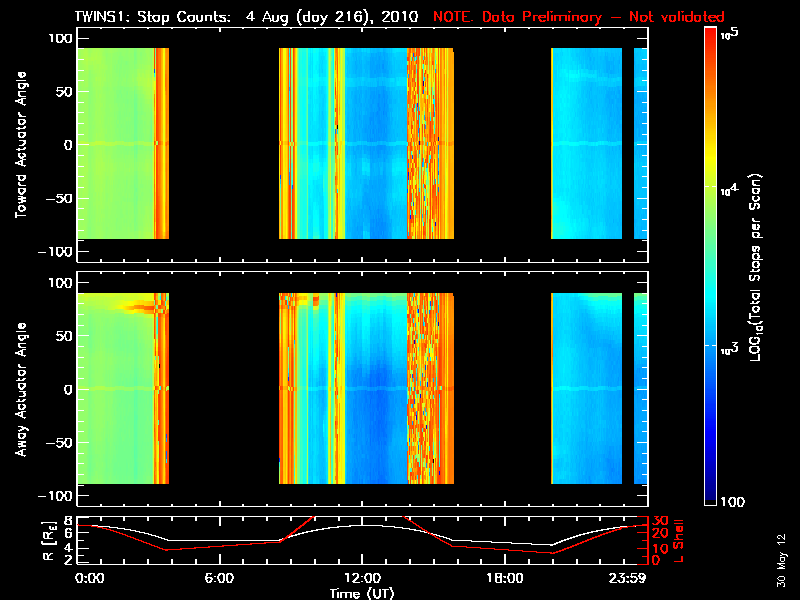
Task: Click the 100 label at color bar bottom
Action: pyautogui.click(x=733, y=501)
